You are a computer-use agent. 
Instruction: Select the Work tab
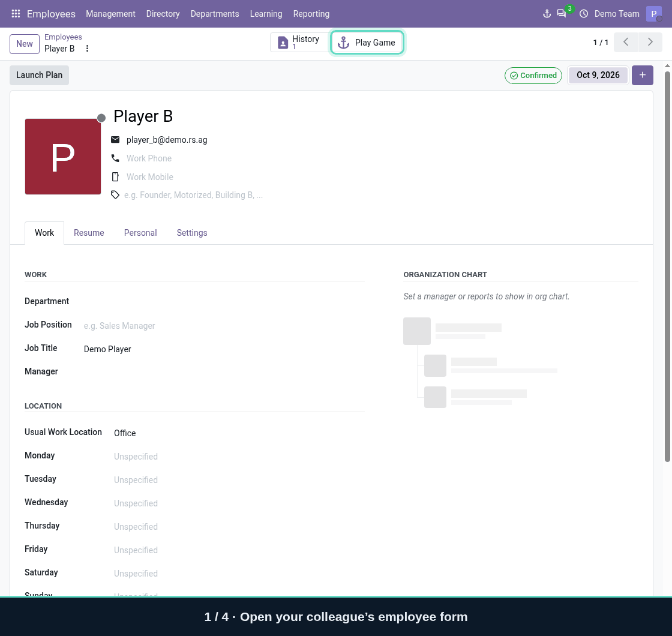pyautogui.click(x=44, y=233)
